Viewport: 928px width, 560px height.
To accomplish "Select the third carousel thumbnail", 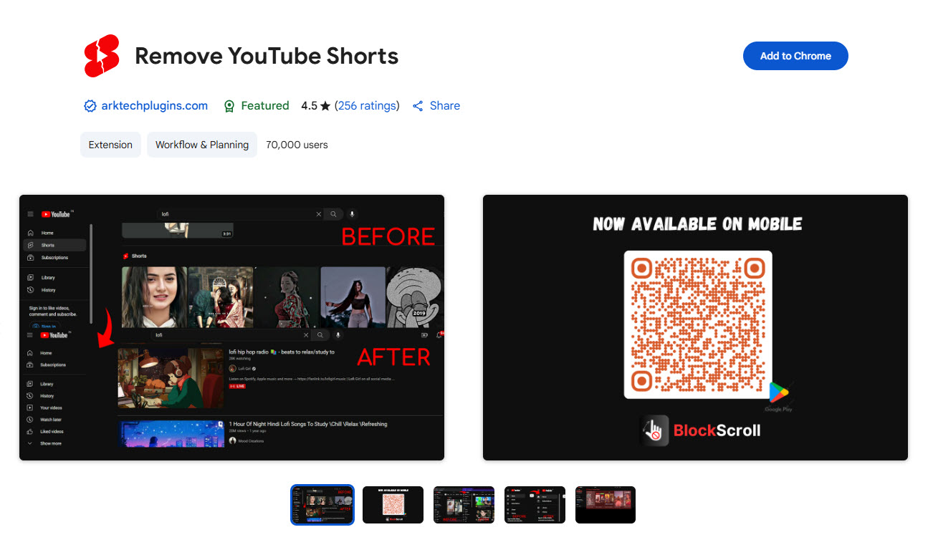I will 464,505.
